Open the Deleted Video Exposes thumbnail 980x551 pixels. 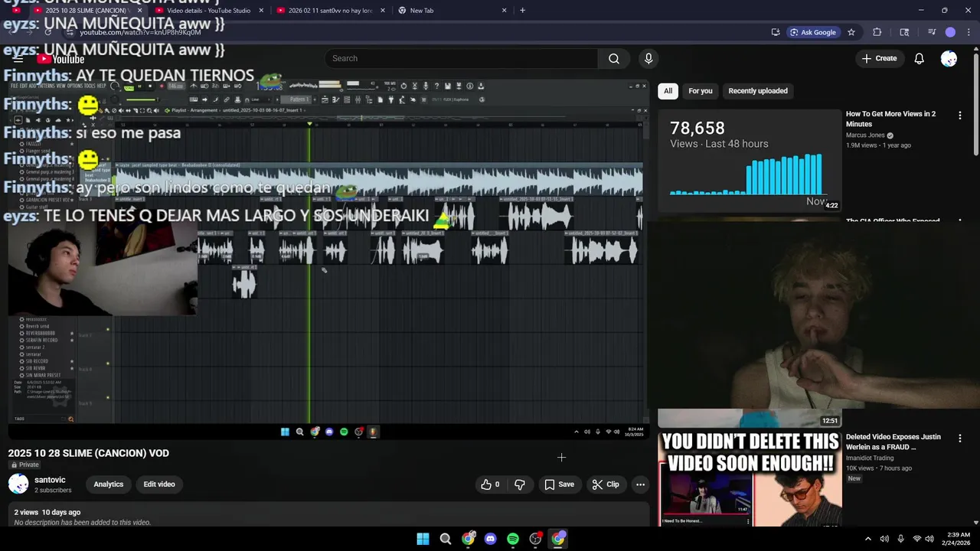pos(750,479)
